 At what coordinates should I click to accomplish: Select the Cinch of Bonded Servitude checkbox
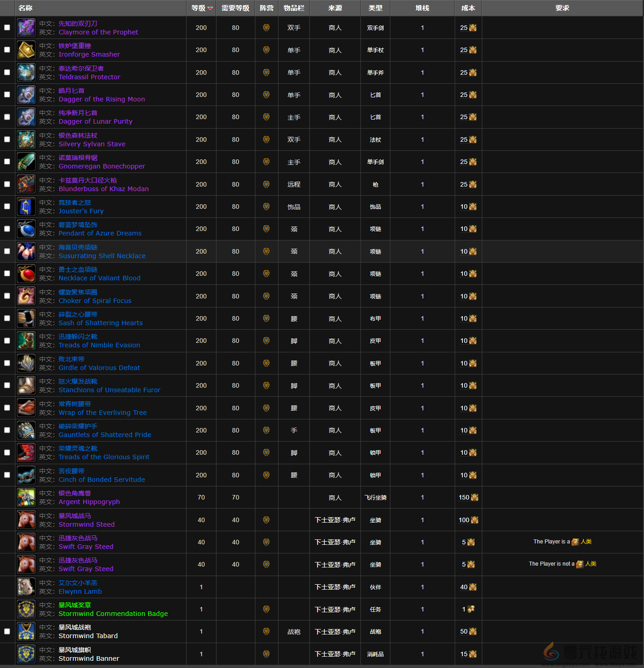tap(7, 475)
